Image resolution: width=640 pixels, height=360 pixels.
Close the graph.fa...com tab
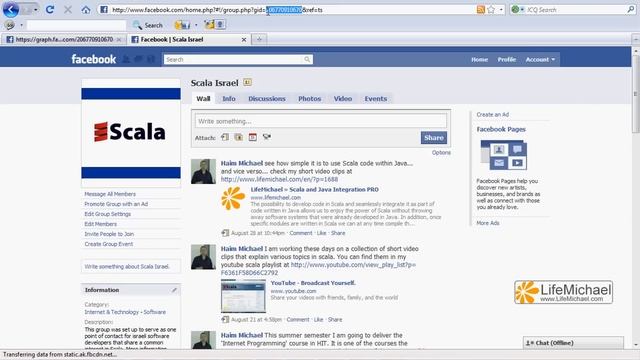click(119, 40)
